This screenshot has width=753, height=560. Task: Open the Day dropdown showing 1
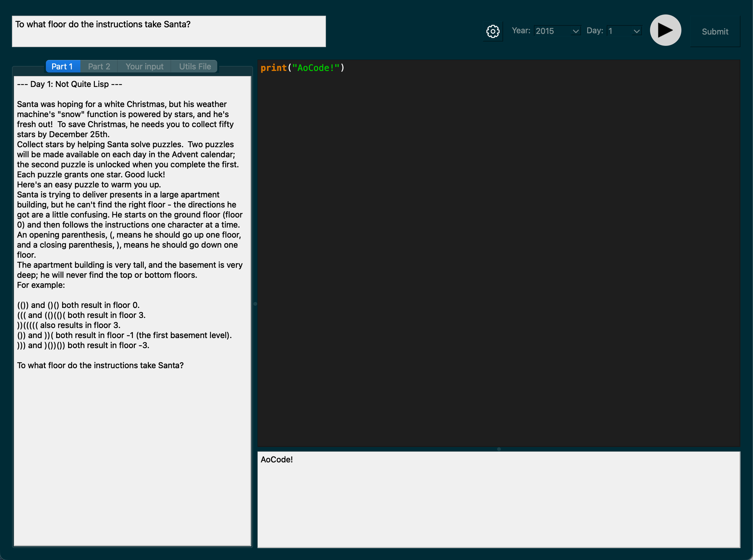(624, 31)
